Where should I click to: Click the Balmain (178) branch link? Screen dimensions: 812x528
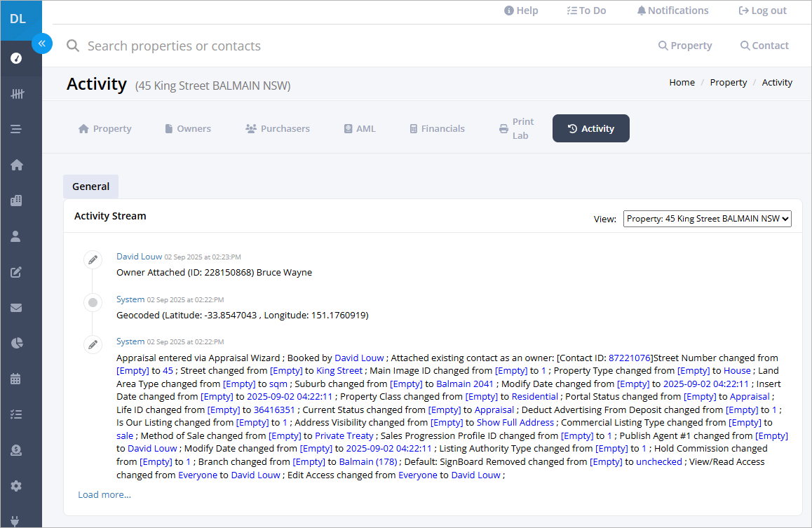(367, 462)
